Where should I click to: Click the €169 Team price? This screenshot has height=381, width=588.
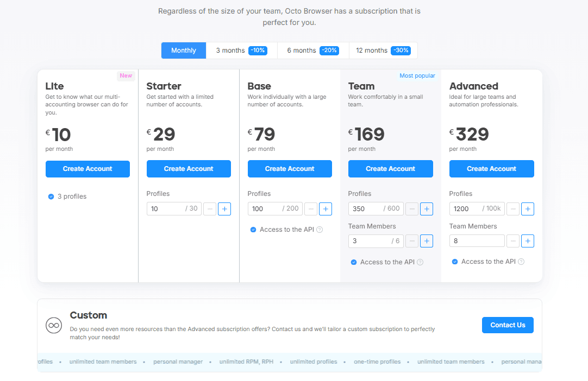point(366,134)
